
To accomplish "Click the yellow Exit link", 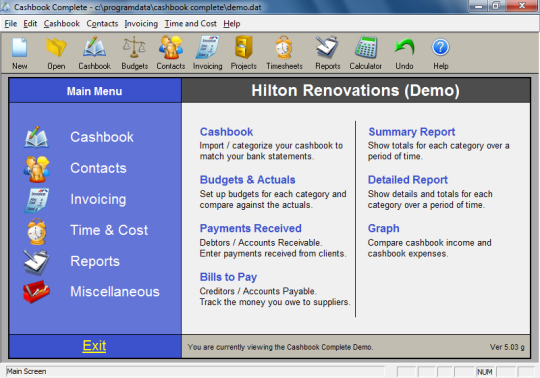I will 94,346.
